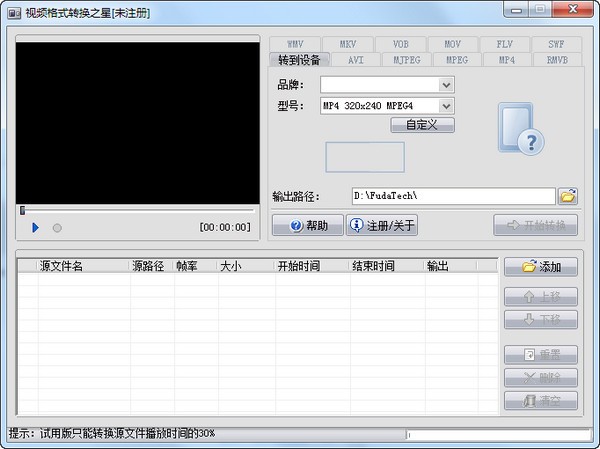
Task: Click the video seek slider handle
Action: coord(22,210)
